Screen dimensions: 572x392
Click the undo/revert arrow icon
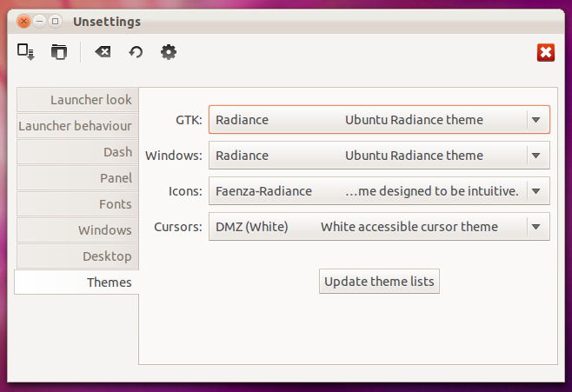[x=136, y=52]
